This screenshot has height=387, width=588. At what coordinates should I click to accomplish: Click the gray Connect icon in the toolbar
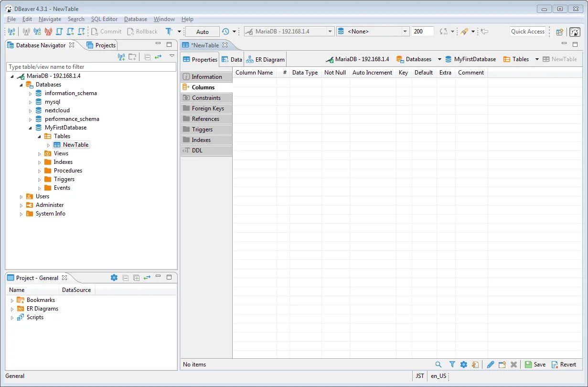26,32
